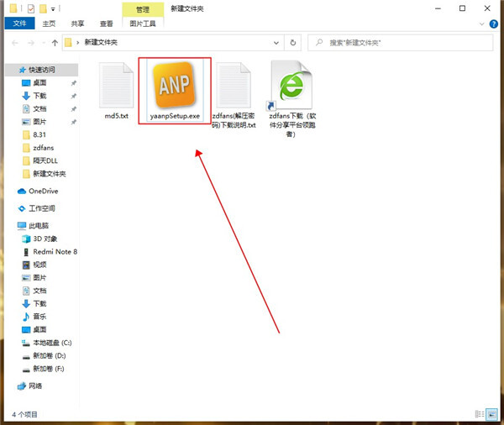Select 快速访问 in the navigation pane
This screenshot has height=425, width=504.
coord(41,70)
